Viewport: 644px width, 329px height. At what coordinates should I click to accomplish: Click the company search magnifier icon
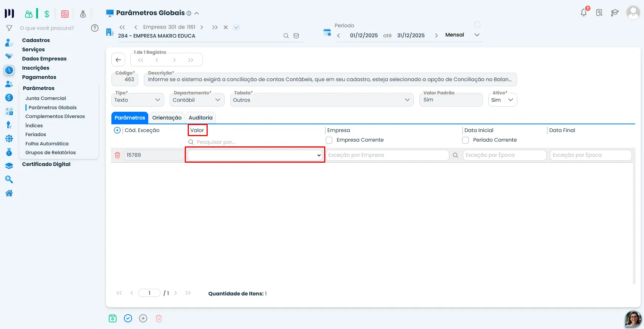coord(286,36)
